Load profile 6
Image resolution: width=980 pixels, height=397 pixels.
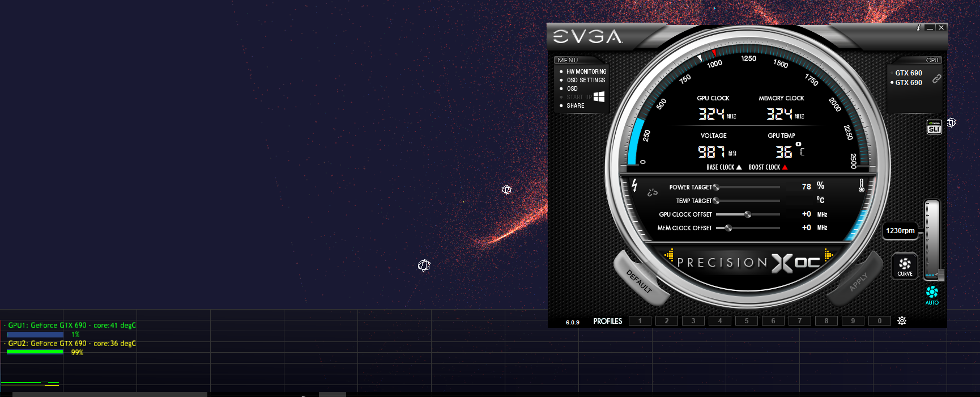click(773, 321)
